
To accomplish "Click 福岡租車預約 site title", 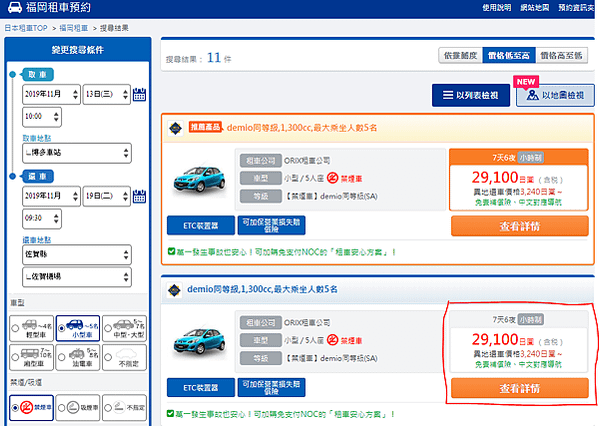I will (58, 7).
